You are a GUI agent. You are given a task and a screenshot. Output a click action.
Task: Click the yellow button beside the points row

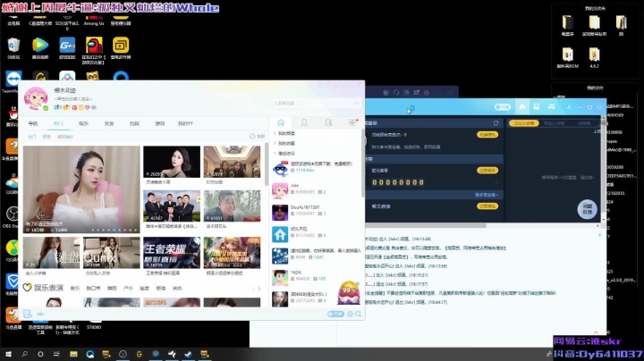(487, 135)
